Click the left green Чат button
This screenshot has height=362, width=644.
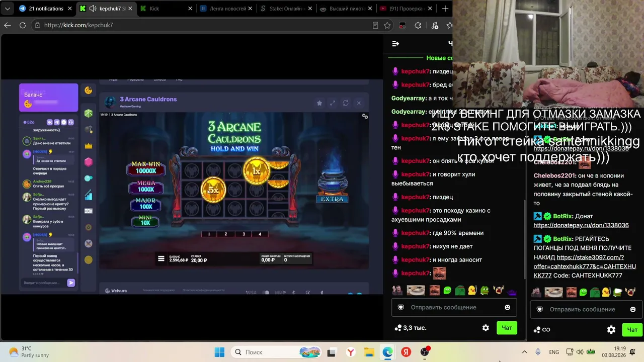point(507,328)
